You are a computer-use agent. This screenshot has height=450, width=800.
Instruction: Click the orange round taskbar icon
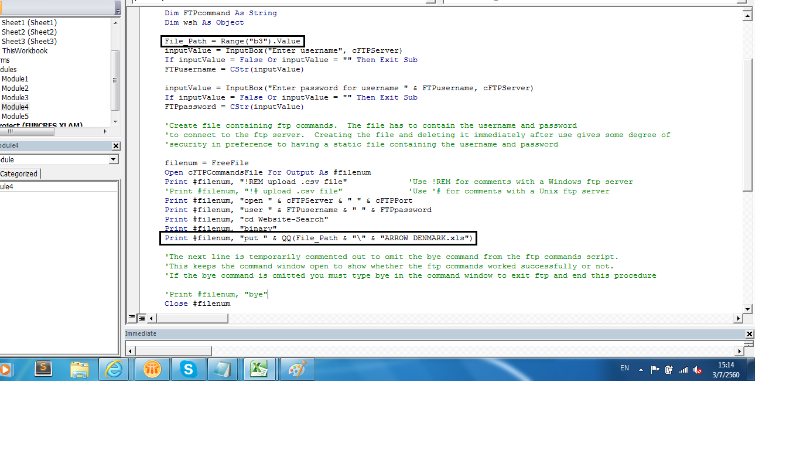pyautogui.click(x=151, y=369)
